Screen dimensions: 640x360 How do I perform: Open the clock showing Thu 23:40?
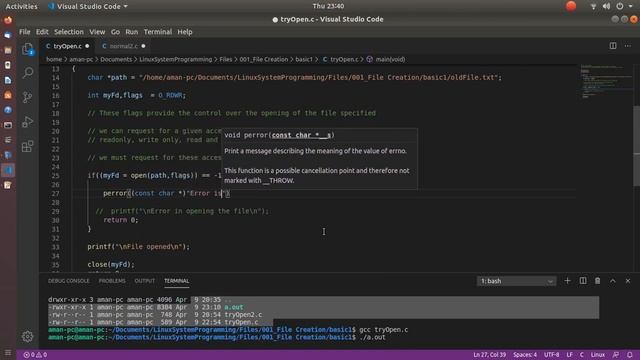coord(328,6)
